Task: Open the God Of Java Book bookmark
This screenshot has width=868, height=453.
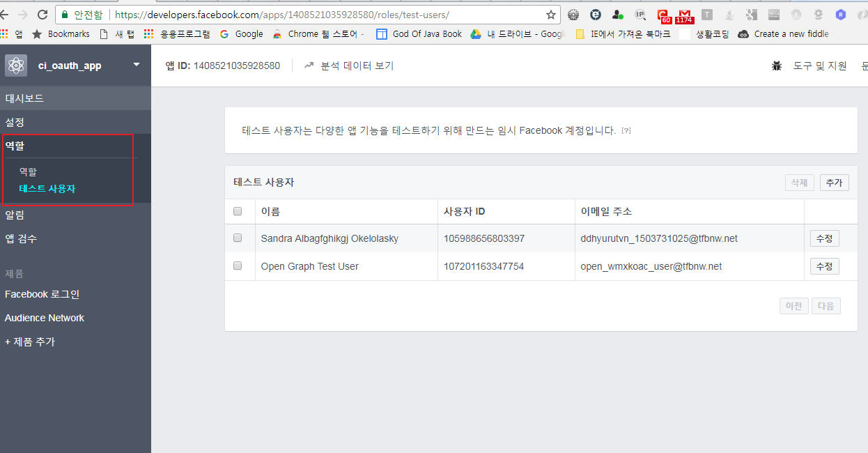Action: [419, 33]
